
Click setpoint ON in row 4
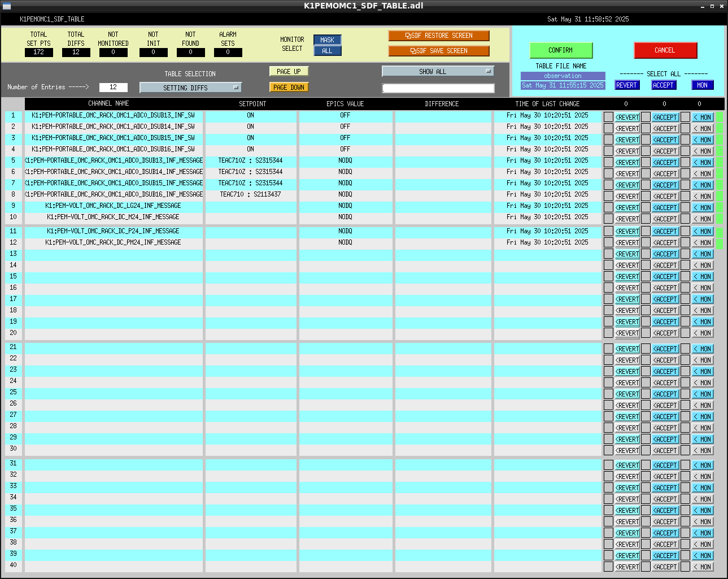250,149
